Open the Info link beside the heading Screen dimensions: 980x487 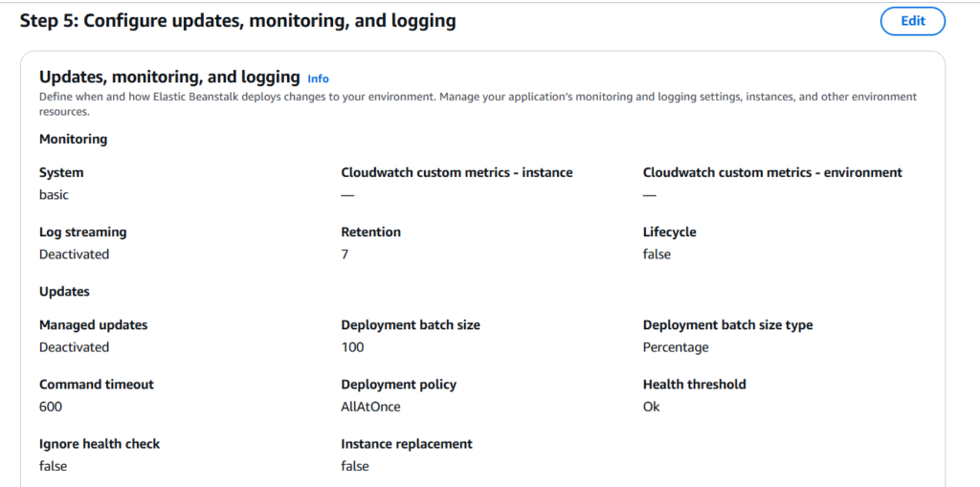click(x=318, y=78)
